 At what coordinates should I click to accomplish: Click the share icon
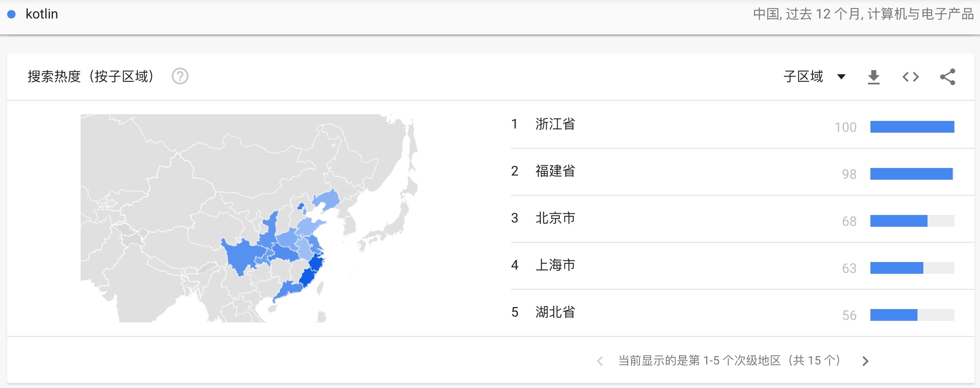tap(947, 77)
